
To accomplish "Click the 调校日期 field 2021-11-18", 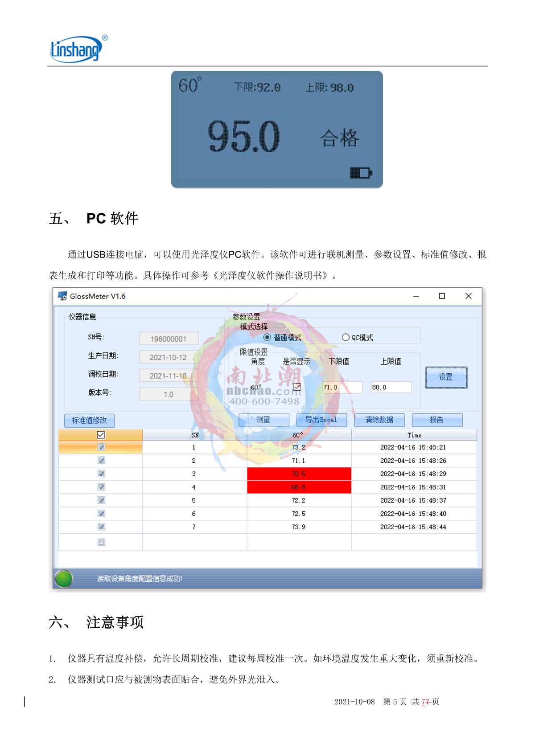I will [169, 376].
